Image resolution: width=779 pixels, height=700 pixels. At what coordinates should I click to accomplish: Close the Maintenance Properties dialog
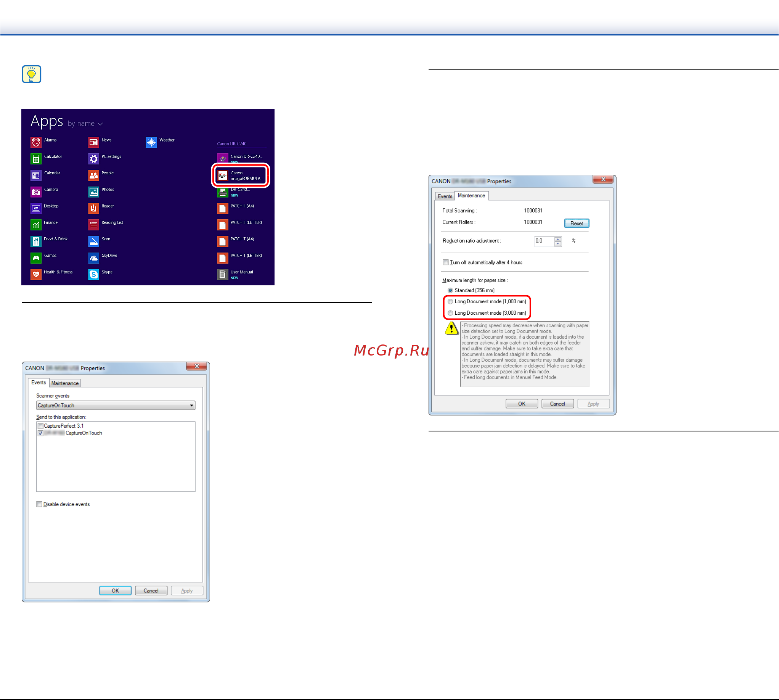603,180
